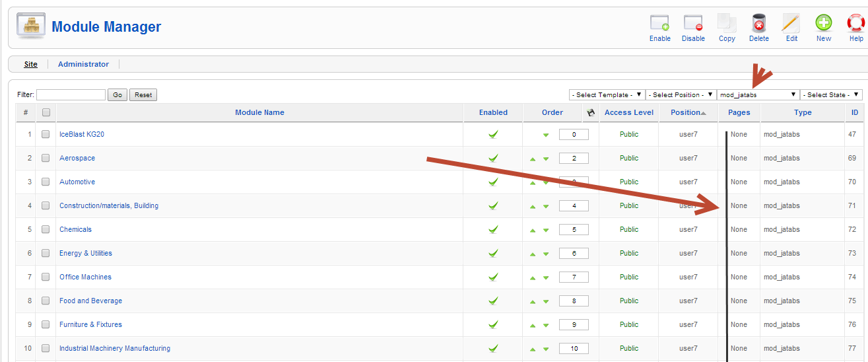Image resolution: width=868 pixels, height=362 pixels.
Task: Check the Aerospace row checkbox
Action: (x=46, y=158)
